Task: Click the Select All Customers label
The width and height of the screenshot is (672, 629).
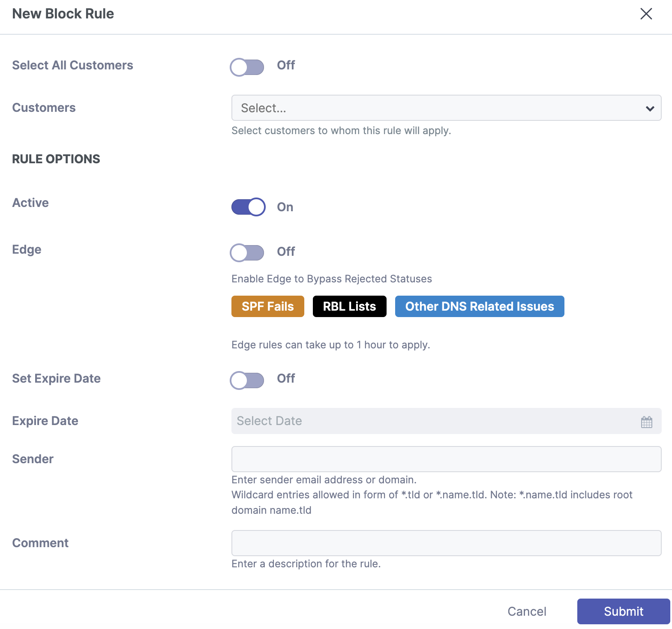Action: point(72,65)
